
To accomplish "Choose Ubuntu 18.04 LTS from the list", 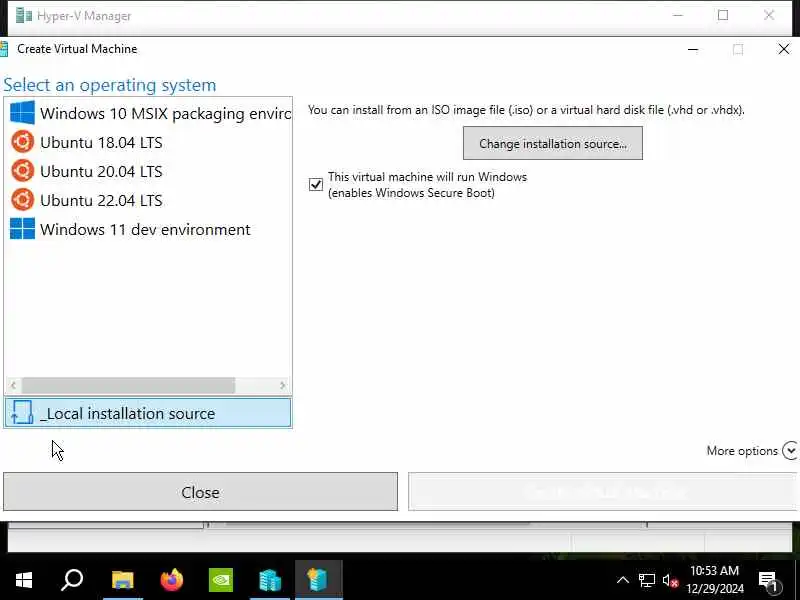I will click(x=148, y=142).
